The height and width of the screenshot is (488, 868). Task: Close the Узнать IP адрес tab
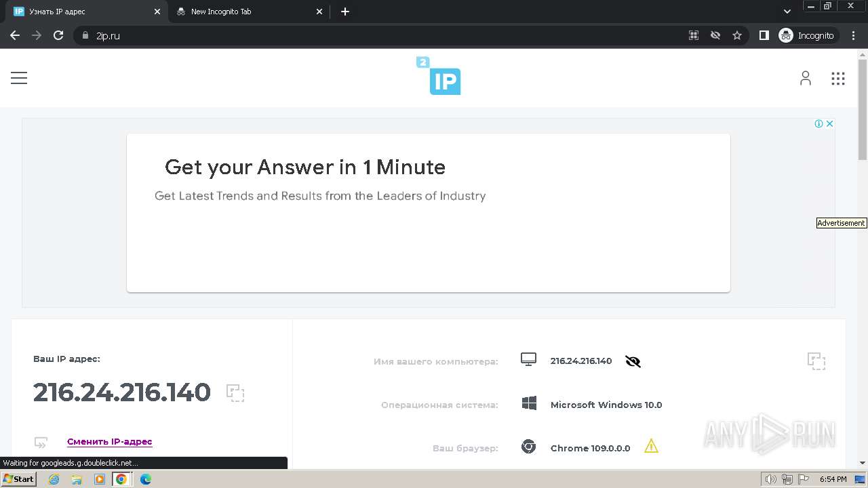157,12
